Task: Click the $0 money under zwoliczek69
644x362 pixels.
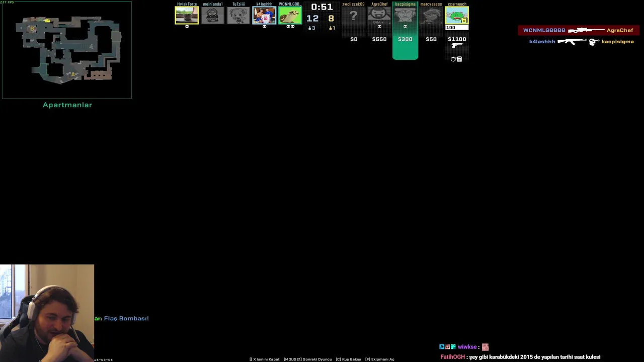Action: 354,39
